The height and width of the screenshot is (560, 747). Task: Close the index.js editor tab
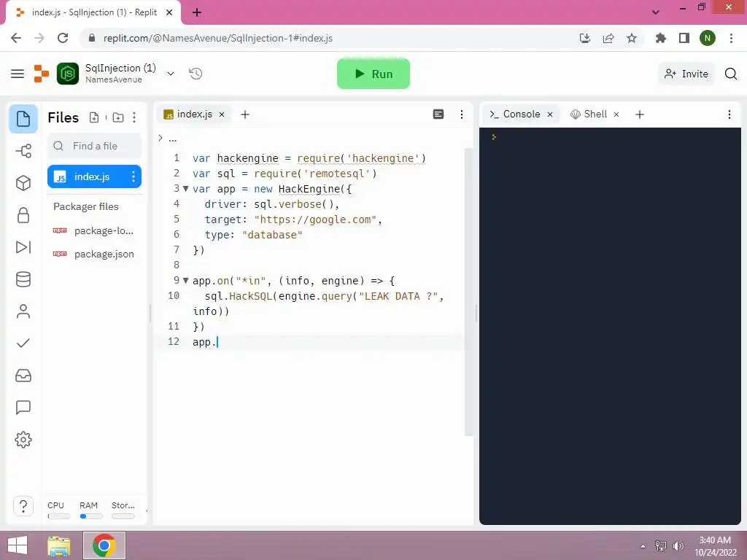222,114
